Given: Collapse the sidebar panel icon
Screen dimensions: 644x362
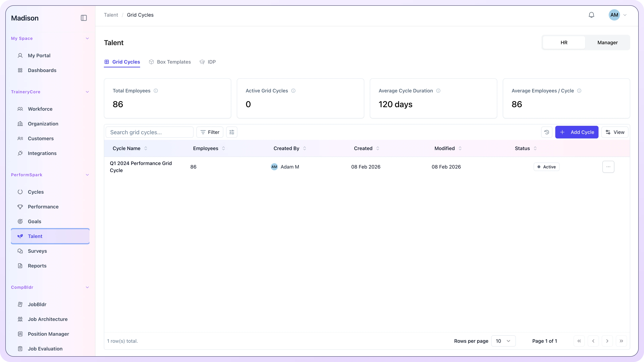Looking at the screenshot, I should [x=84, y=18].
